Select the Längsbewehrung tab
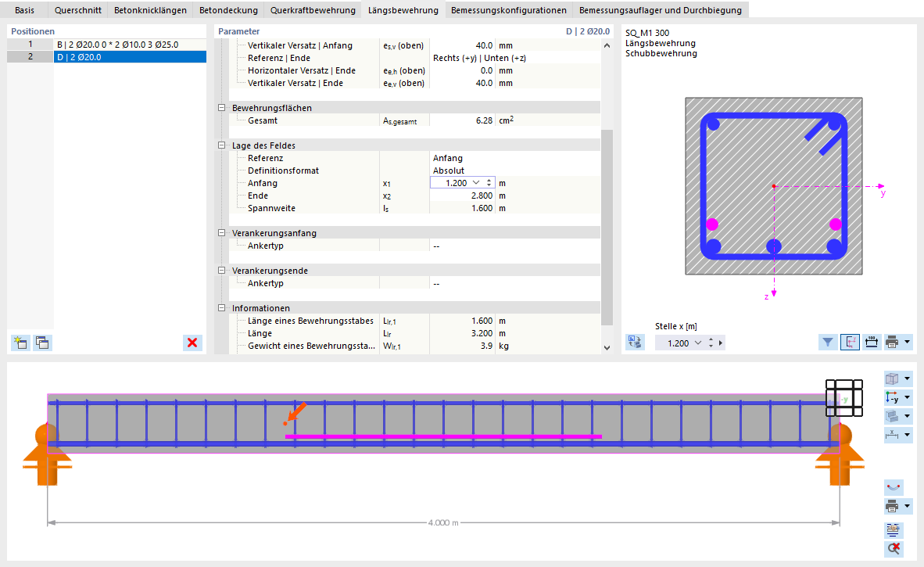 pyautogui.click(x=403, y=10)
